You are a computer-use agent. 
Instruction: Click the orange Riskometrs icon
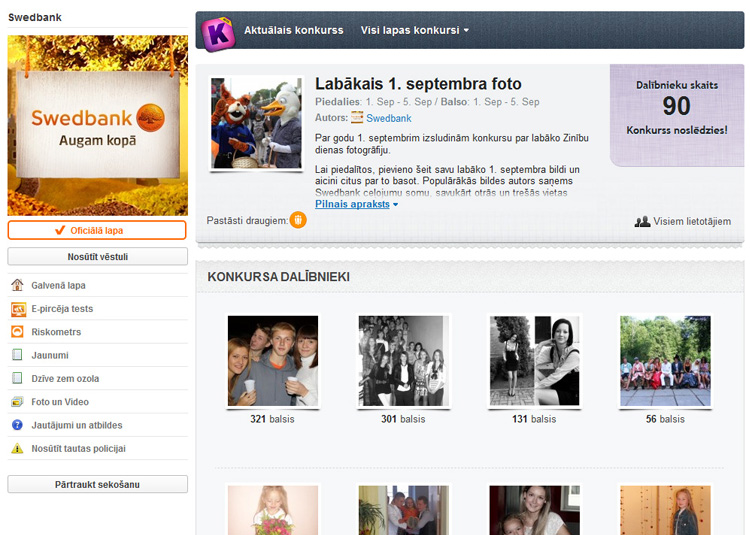point(17,331)
